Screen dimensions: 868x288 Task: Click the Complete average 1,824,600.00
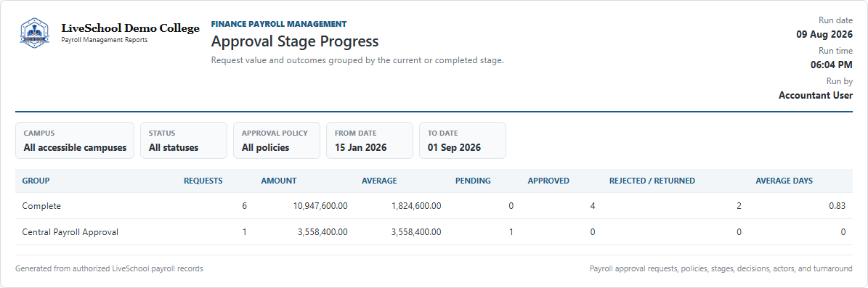click(416, 206)
